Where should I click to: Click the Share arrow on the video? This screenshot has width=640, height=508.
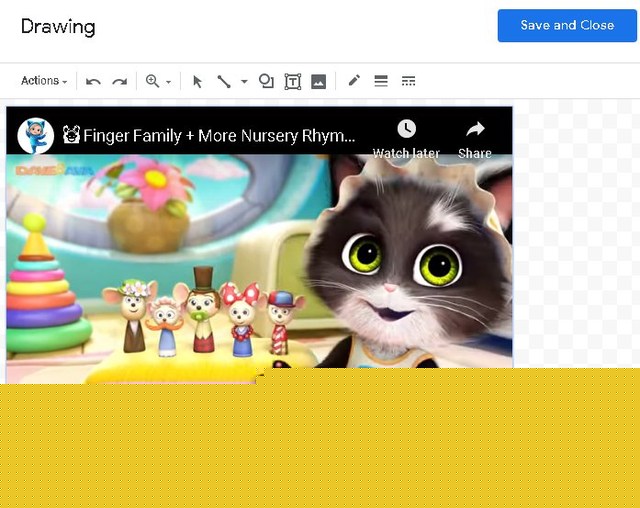point(475,129)
